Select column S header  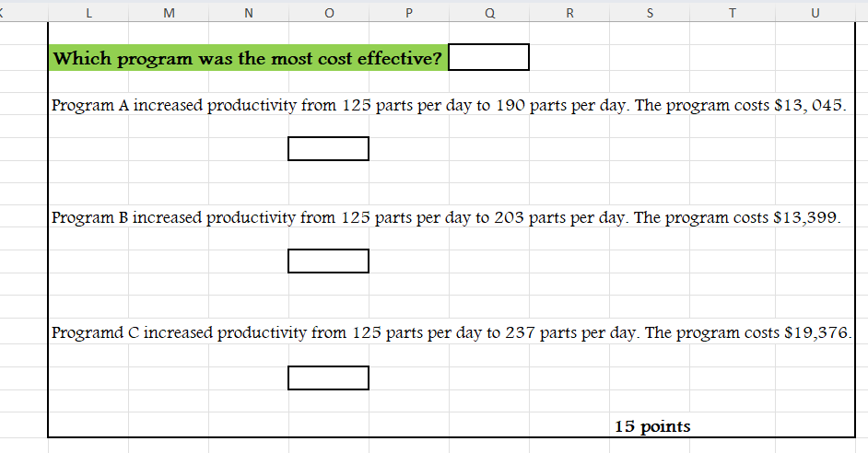650,13
